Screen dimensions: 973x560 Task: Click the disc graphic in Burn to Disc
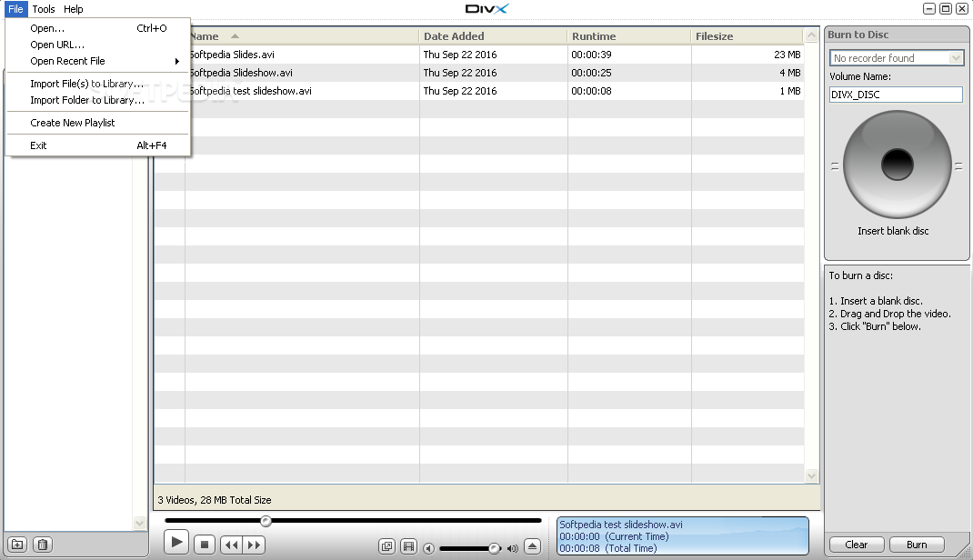897,165
